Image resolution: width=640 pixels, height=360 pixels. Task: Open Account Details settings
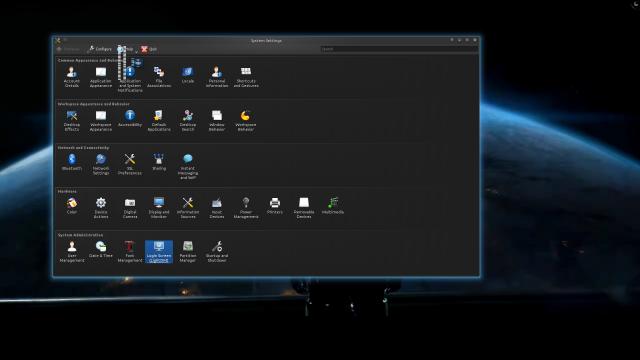[71, 77]
